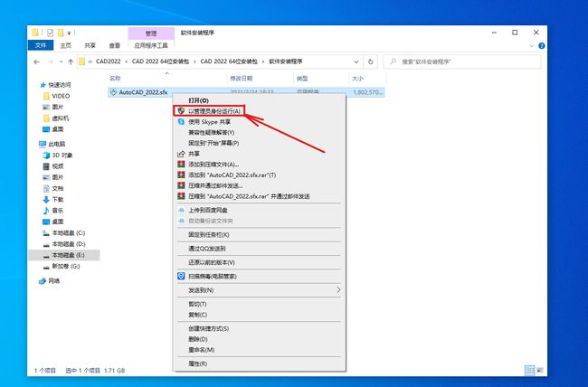Click the share arrow icon beside 共享

point(181,154)
